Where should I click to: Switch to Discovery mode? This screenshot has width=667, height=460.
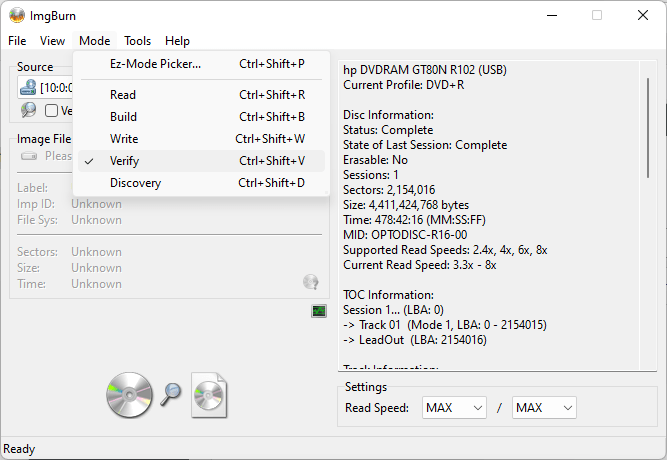(135, 183)
